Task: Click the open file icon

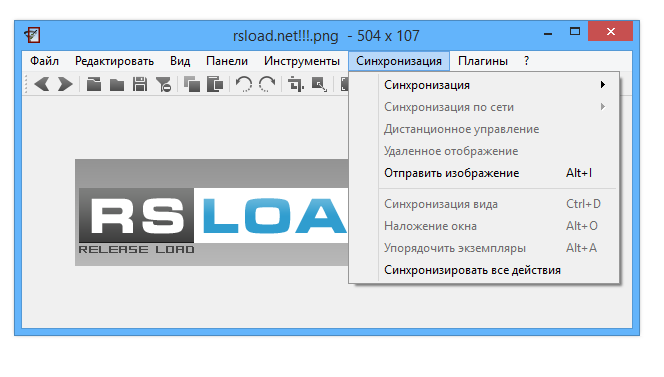Action: (x=94, y=84)
